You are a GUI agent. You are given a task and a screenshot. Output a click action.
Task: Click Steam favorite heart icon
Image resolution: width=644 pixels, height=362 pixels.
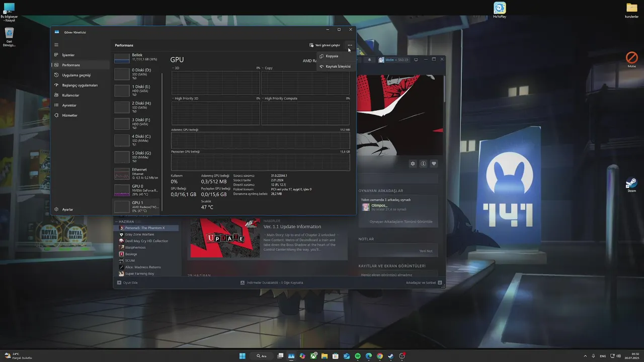point(434,163)
